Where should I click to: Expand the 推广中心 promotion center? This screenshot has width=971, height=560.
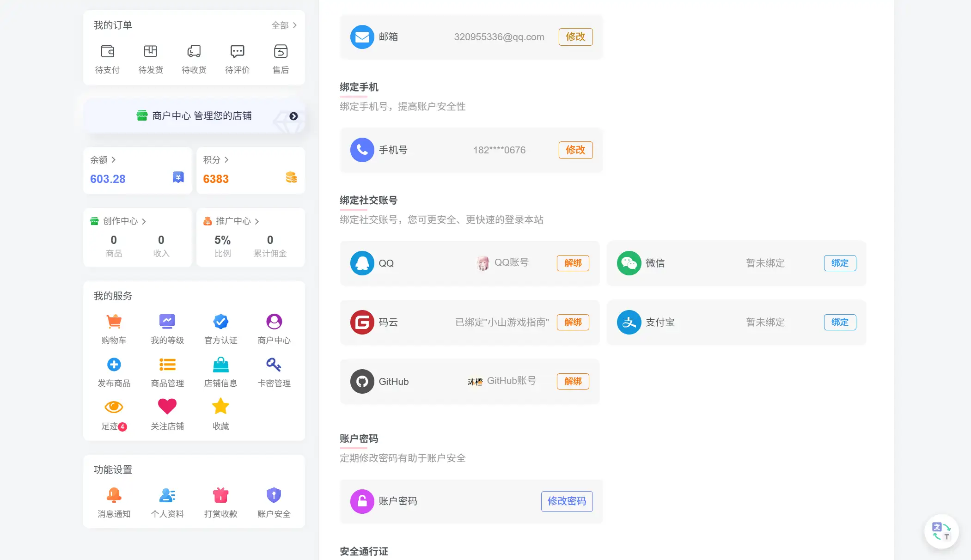(x=231, y=221)
